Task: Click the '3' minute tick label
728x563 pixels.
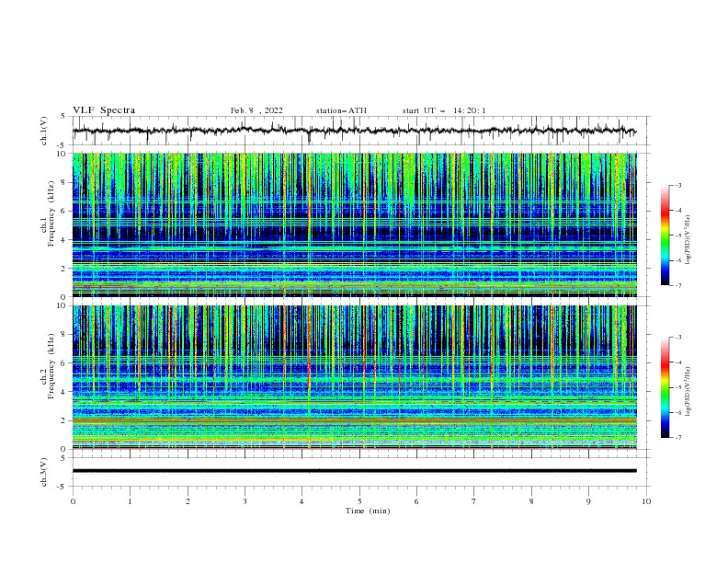Action: click(x=245, y=501)
